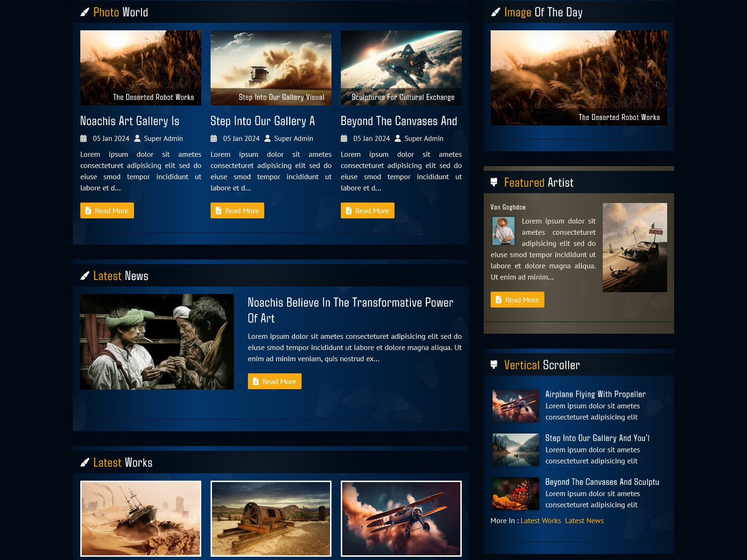The image size is (747, 560).
Task: Follow the Latest News link in More In
Action: pos(584,521)
